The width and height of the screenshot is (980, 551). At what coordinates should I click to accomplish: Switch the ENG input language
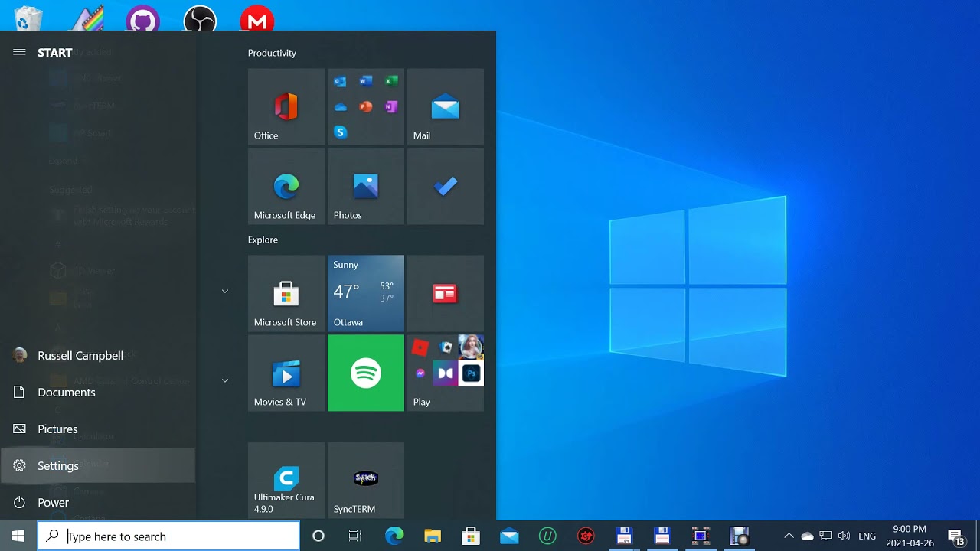(867, 536)
